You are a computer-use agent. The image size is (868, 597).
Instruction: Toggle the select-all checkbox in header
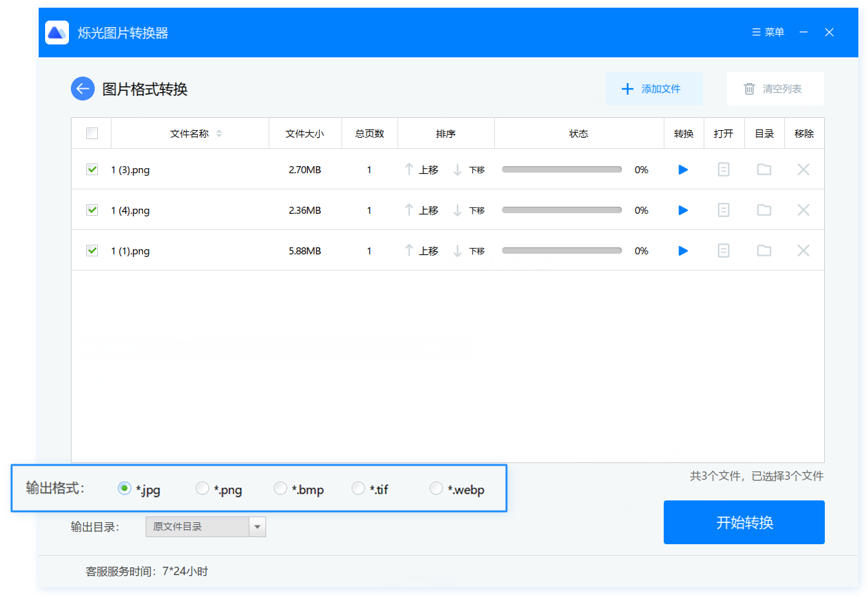pos(92,133)
